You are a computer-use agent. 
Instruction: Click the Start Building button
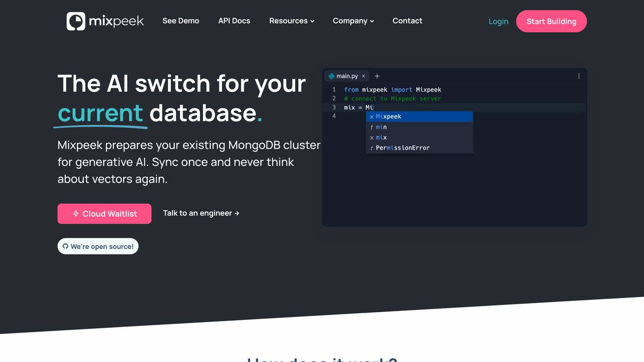coord(551,21)
